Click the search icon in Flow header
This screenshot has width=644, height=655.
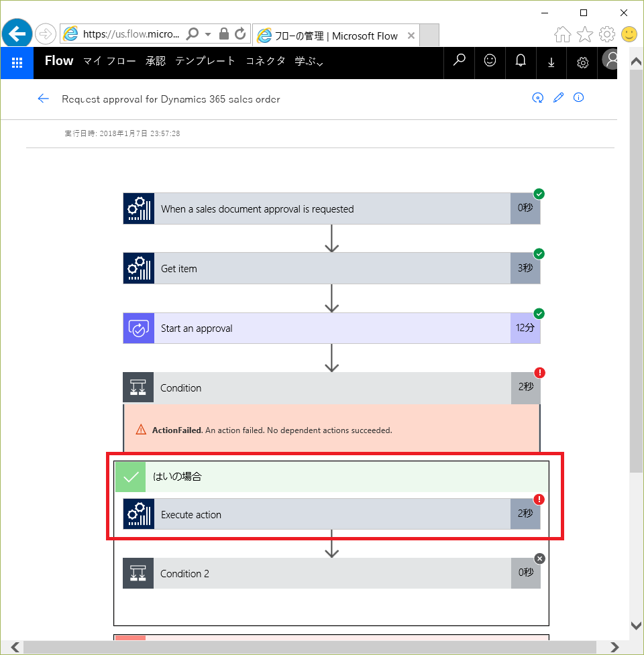[459, 61]
